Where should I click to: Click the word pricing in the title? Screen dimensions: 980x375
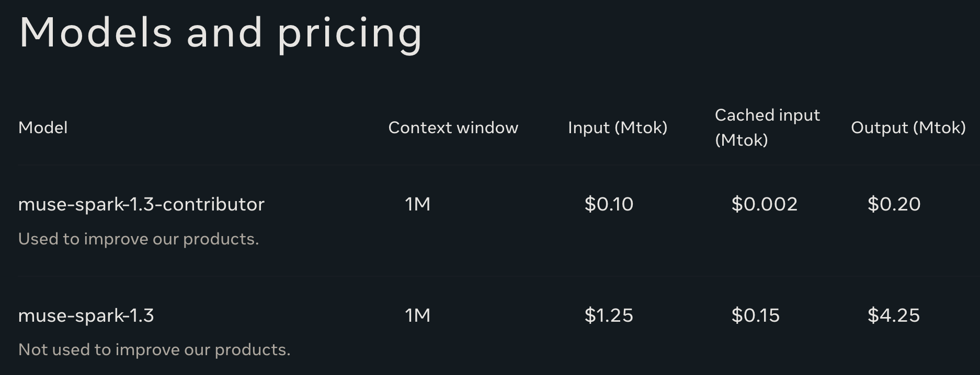(349, 34)
